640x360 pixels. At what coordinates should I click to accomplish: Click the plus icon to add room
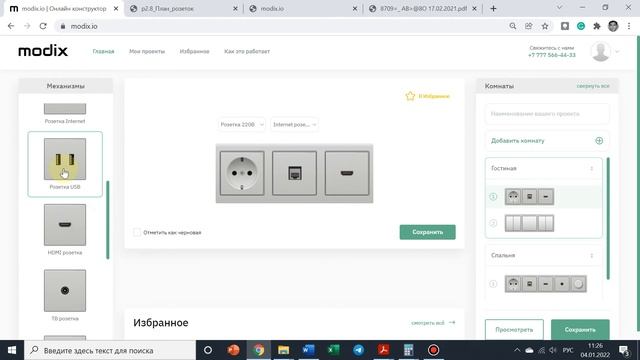[x=599, y=141]
